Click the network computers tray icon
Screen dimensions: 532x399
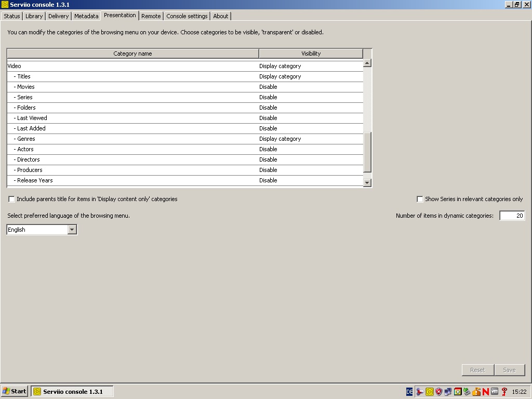448,392
